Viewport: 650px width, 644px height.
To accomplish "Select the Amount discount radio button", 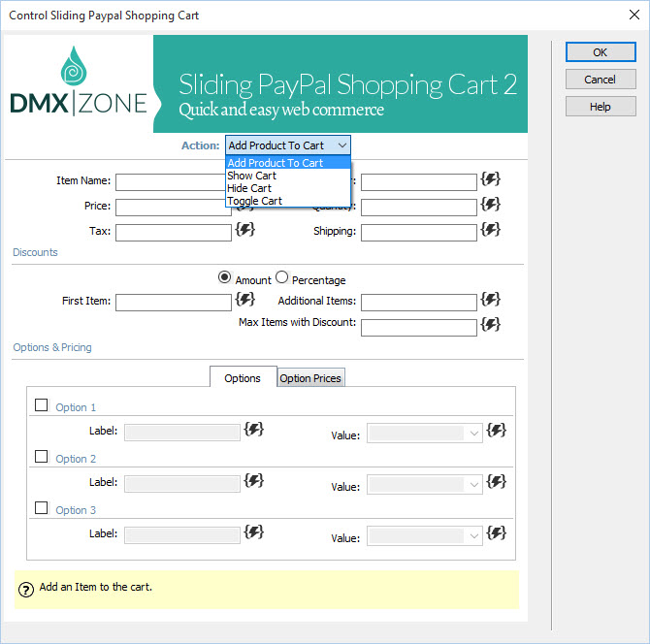I will click(224, 277).
